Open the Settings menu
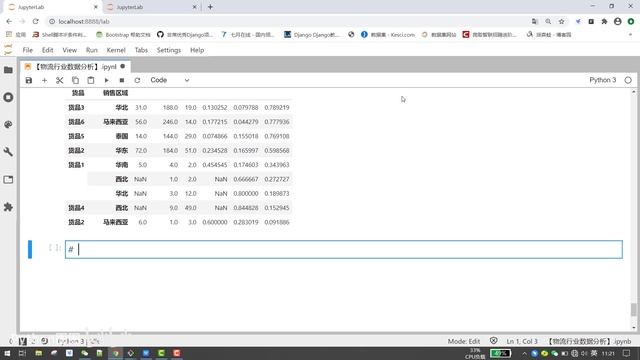 tap(169, 50)
